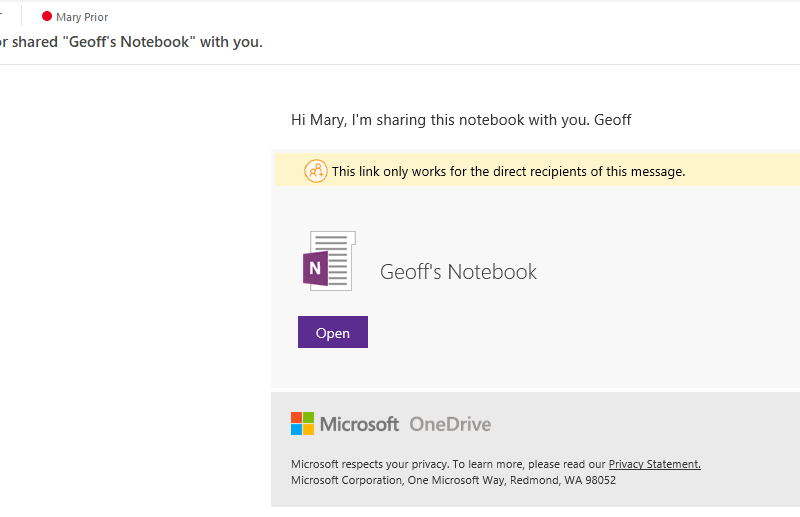Open the shared notebook with the Open button
The width and height of the screenshot is (800, 517).
point(333,332)
